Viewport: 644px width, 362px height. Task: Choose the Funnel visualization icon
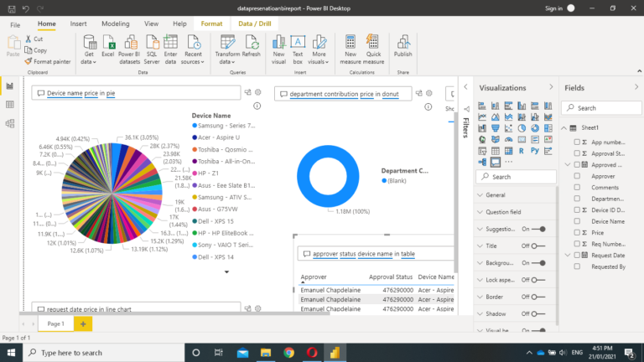pos(496,128)
